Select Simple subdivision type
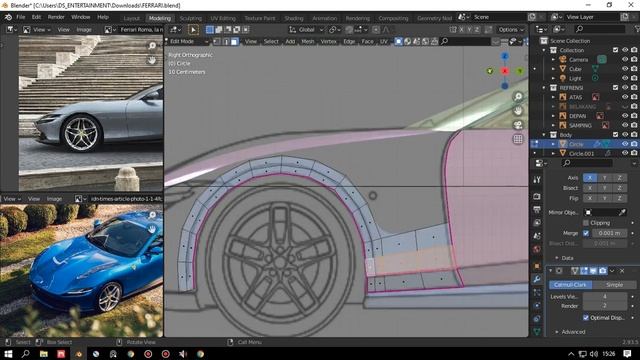This screenshot has width=640, height=360. [614, 284]
